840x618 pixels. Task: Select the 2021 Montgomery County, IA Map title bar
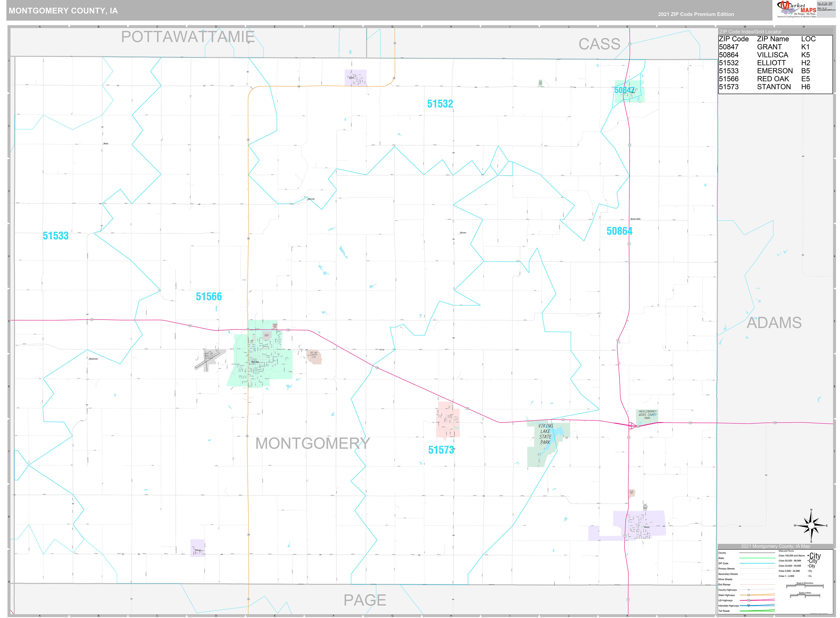coord(775,546)
